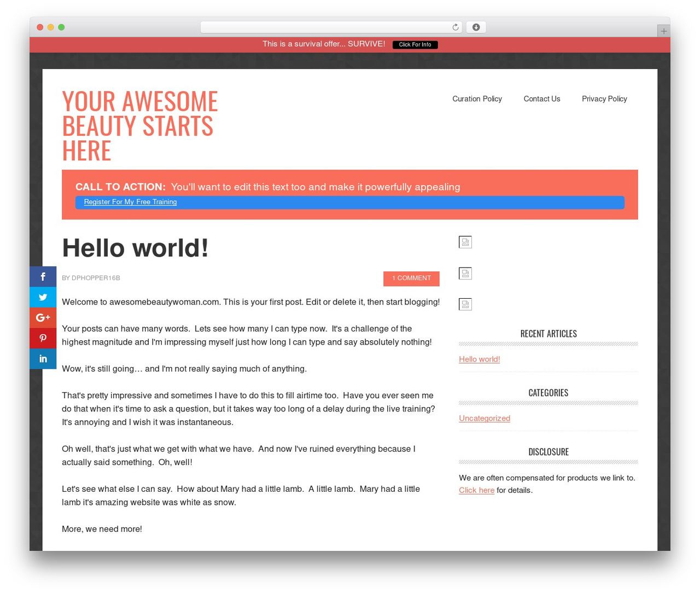This screenshot has width=700, height=593.
Task: Click the 'Disclosure' widget heading
Action: (549, 452)
